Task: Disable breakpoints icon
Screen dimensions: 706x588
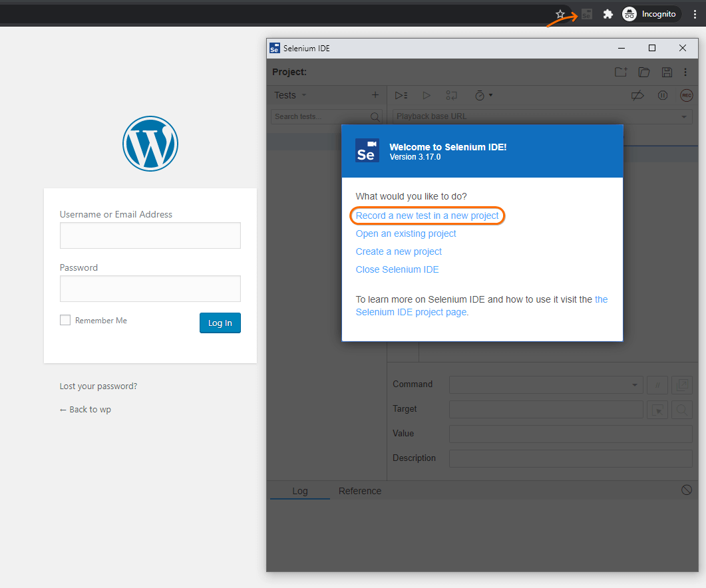Action: pyautogui.click(x=637, y=95)
